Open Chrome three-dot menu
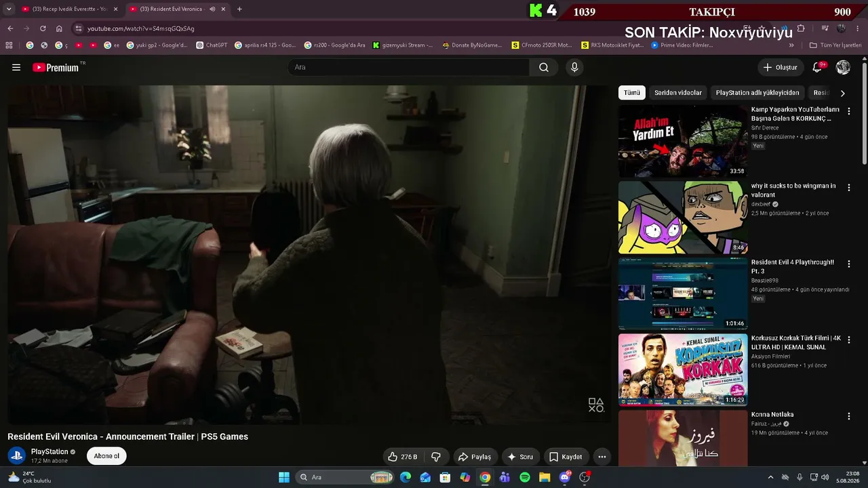Screen dimensions: 868x488 tap(859, 28)
